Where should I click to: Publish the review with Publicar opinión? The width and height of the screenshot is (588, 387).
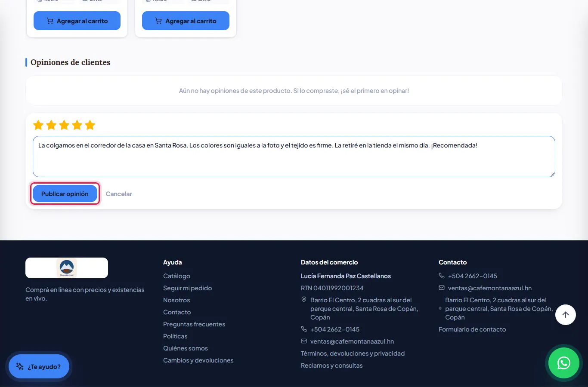pyautogui.click(x=65, y=193)
